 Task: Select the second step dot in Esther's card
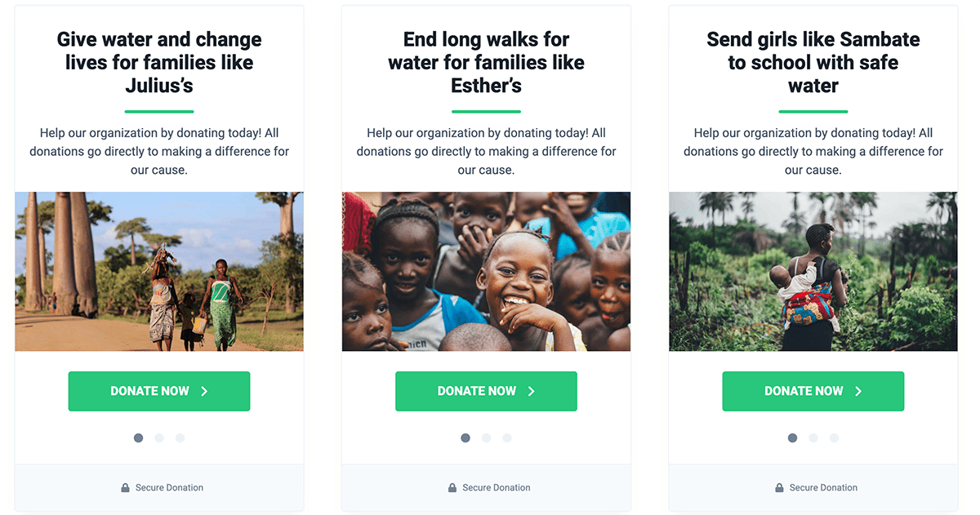[486, 438]
